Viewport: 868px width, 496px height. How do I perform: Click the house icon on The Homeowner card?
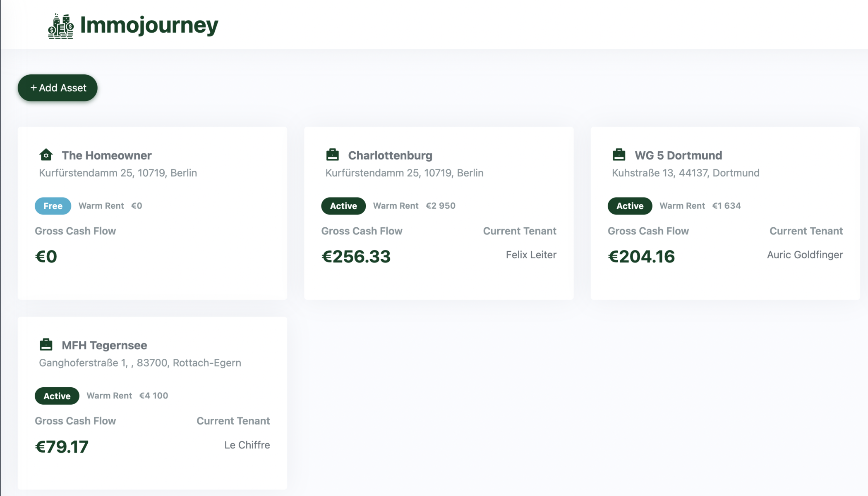point(46,155)
